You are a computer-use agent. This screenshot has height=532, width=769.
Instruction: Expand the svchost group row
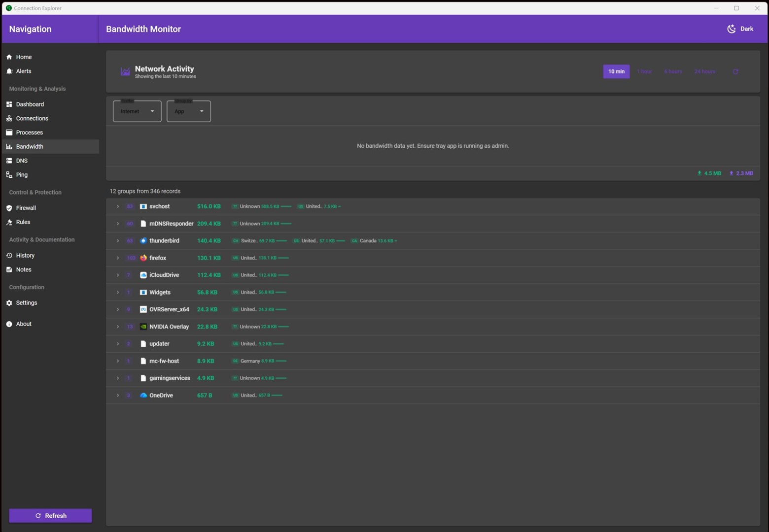tap(118, 207)
